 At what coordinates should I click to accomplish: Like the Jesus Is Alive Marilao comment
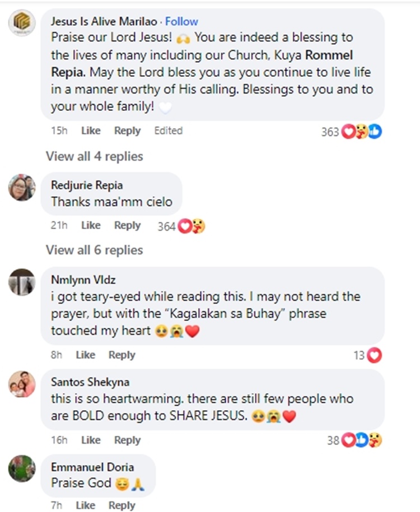point(91,131)
